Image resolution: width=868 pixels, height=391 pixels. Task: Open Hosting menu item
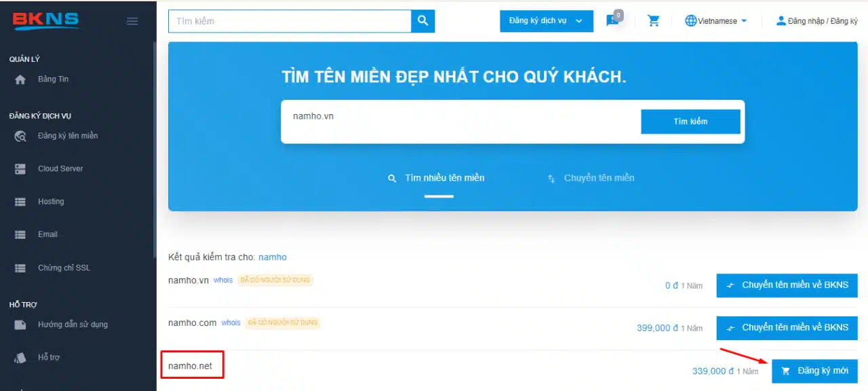click(51, 202)
